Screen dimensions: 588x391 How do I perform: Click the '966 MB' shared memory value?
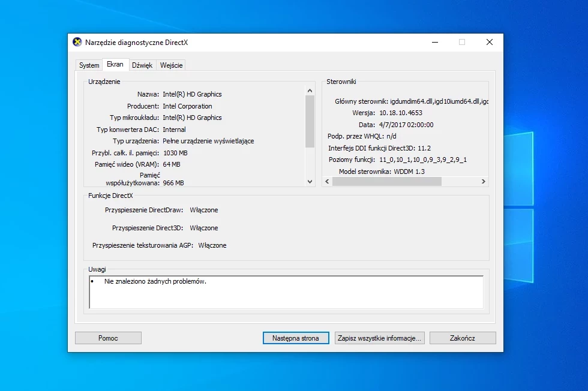tap(173, 183)
